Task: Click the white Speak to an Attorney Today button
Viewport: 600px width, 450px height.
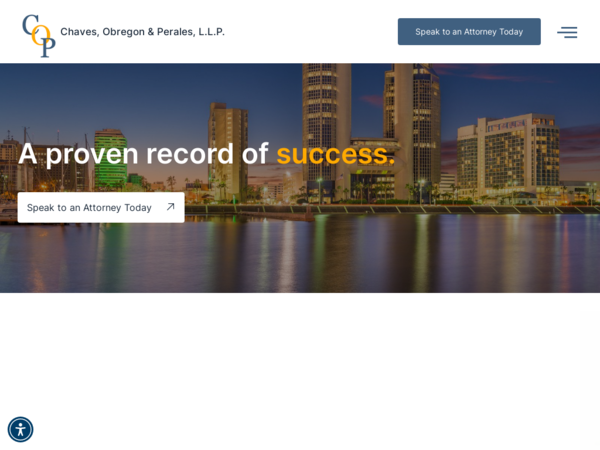Action: tap(101, 207)
